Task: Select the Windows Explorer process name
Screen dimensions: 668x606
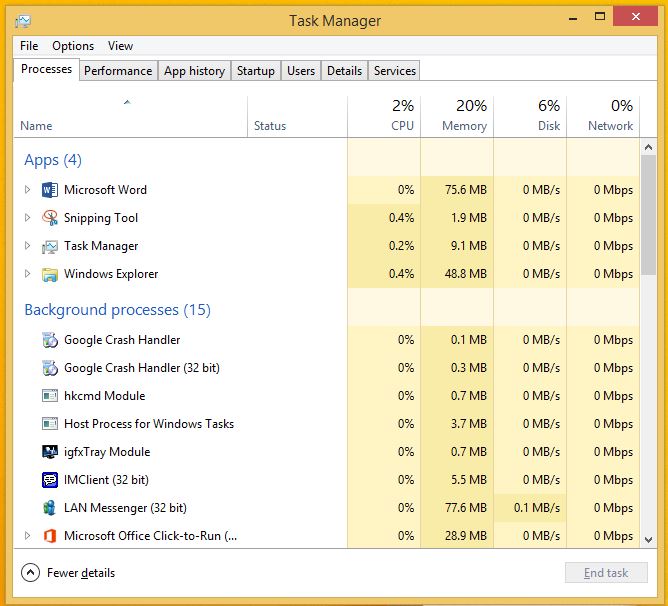Action: coord(111,274)
